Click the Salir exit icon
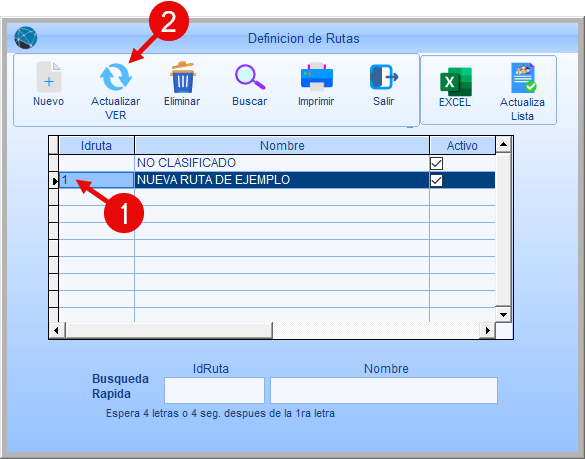Image resolution: width=585 pixels, height=459 pixels. click(x=384, y=77)
